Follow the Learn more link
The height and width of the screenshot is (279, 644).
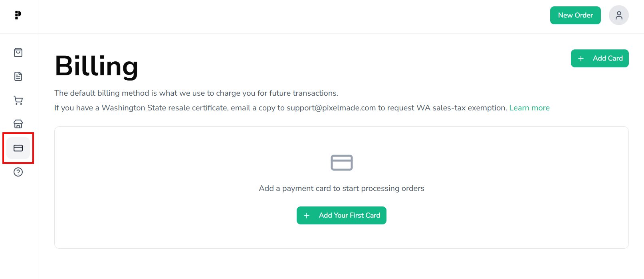[x=529, y=108]
